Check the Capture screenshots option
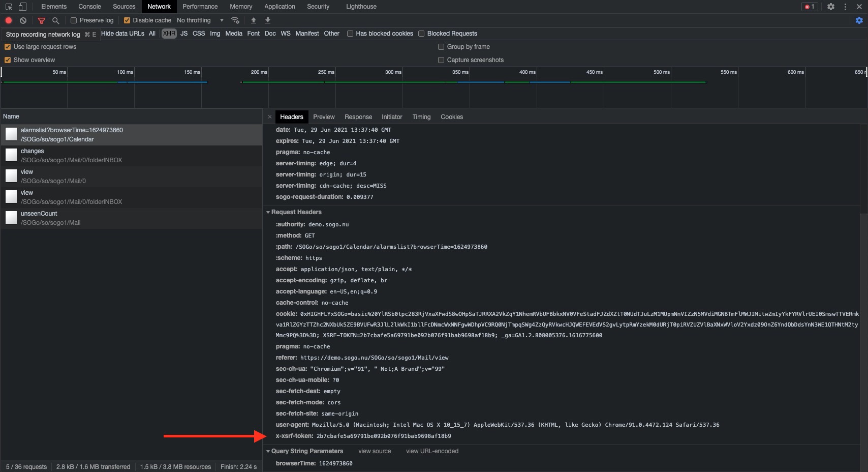 (x=441, y=60)
